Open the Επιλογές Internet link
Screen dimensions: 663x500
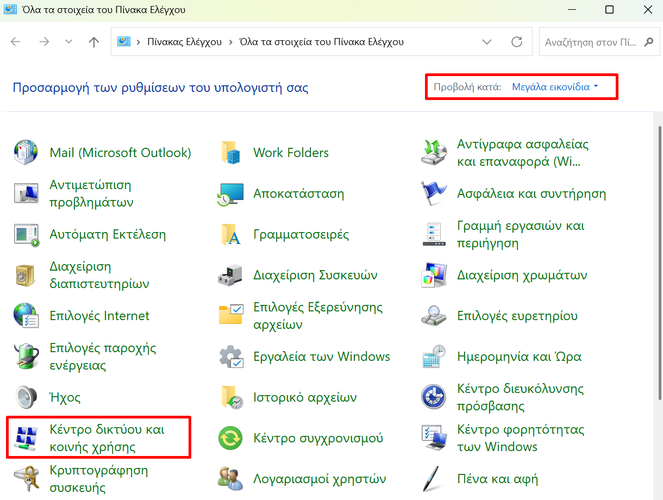pos(99,316)
